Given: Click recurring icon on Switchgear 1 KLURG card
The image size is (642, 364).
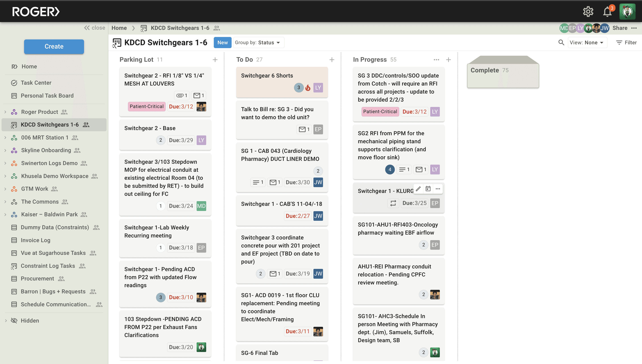Looking at the screenshot, I should click(393, 203).
